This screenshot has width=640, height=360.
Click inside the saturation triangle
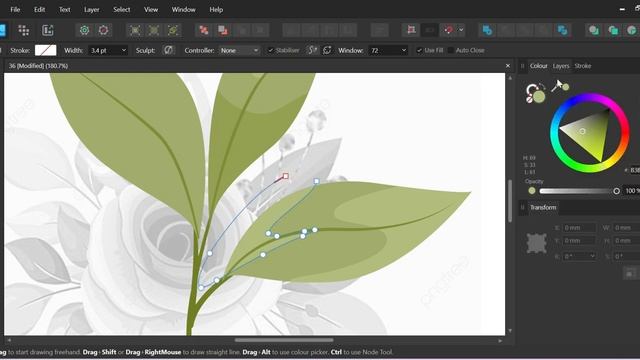tap(589, 134)
